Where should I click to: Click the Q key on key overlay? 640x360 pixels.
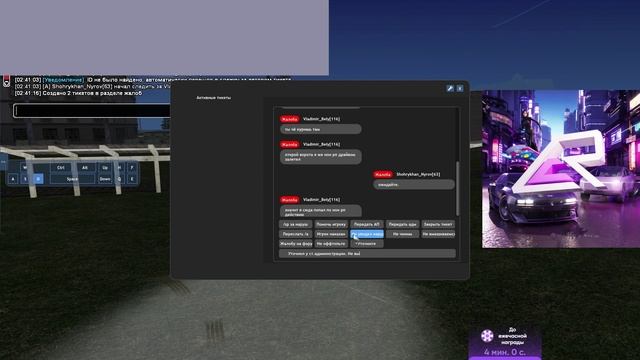[119, 179]
